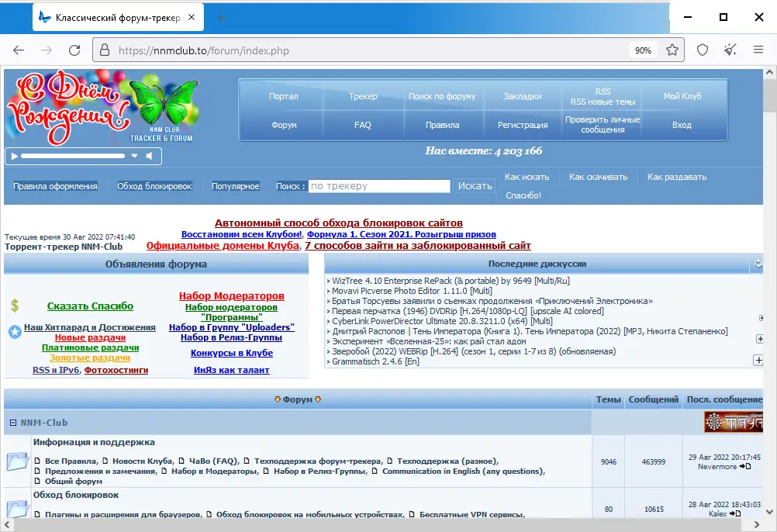Open the Набор Модераторов announcement
The width and height of the screenshot is (777, 532).
click(x=231, y=295)
